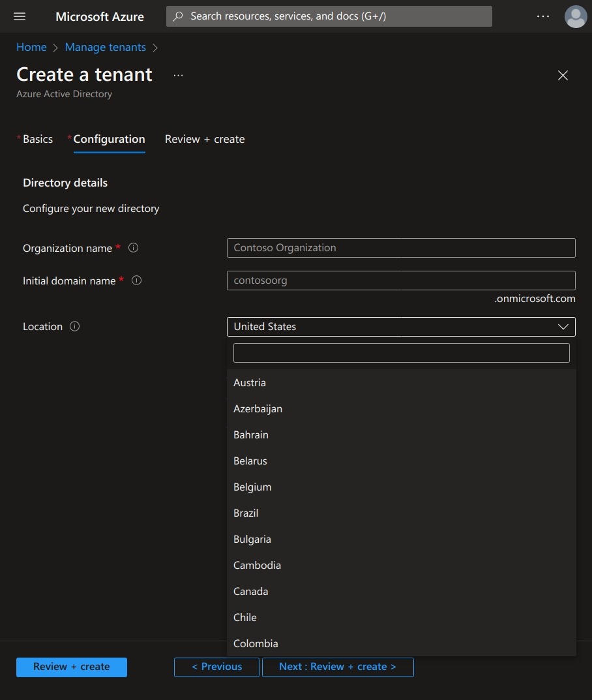Focus the Organization name field
Screen dimensions: 592x700
401,248
